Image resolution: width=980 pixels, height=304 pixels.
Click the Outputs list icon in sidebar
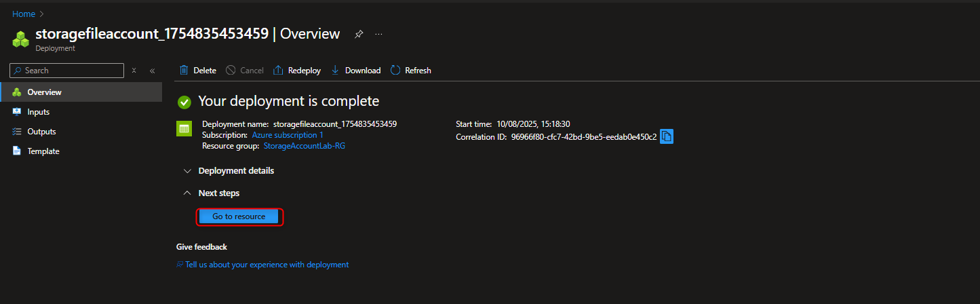pyautogui.click(x=17, y=132)
